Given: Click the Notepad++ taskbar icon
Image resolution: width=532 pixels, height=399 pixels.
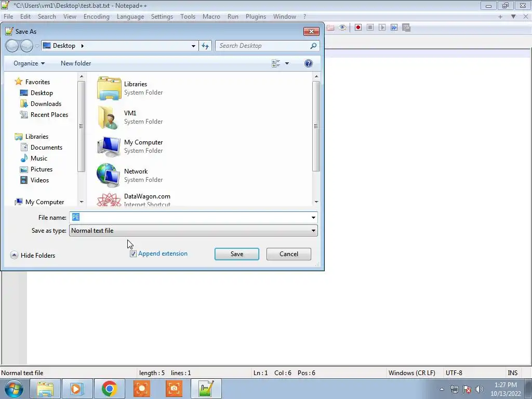Looking at the screenshot, I should coord(206,389).
